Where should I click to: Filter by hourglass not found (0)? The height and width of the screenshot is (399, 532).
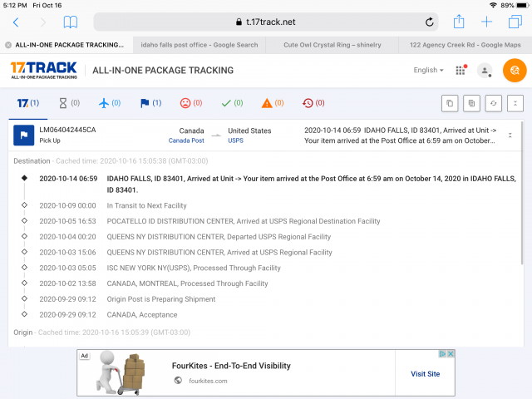click(x=69, y=103)
